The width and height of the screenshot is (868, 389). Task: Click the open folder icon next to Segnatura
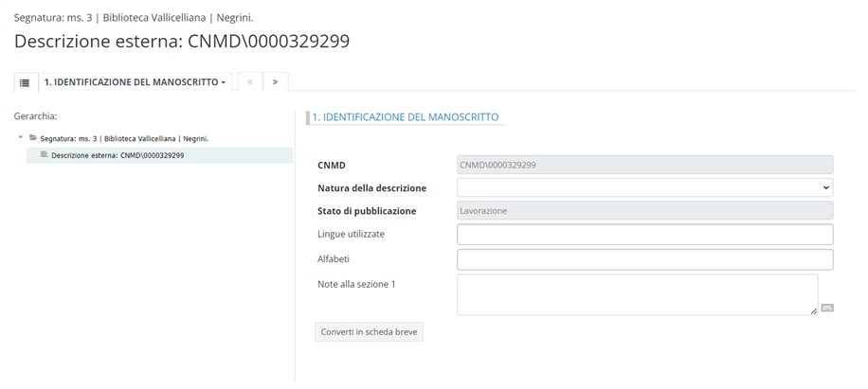pos(33,138)
